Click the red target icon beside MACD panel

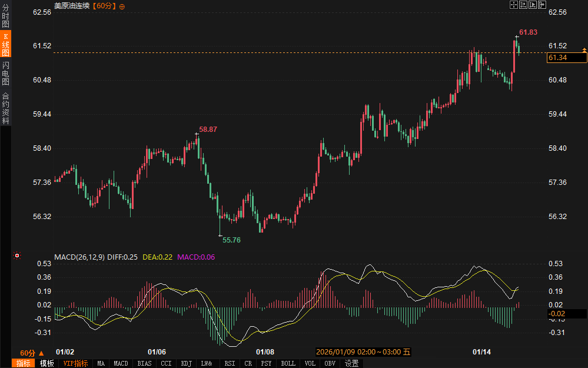point(17,256)
